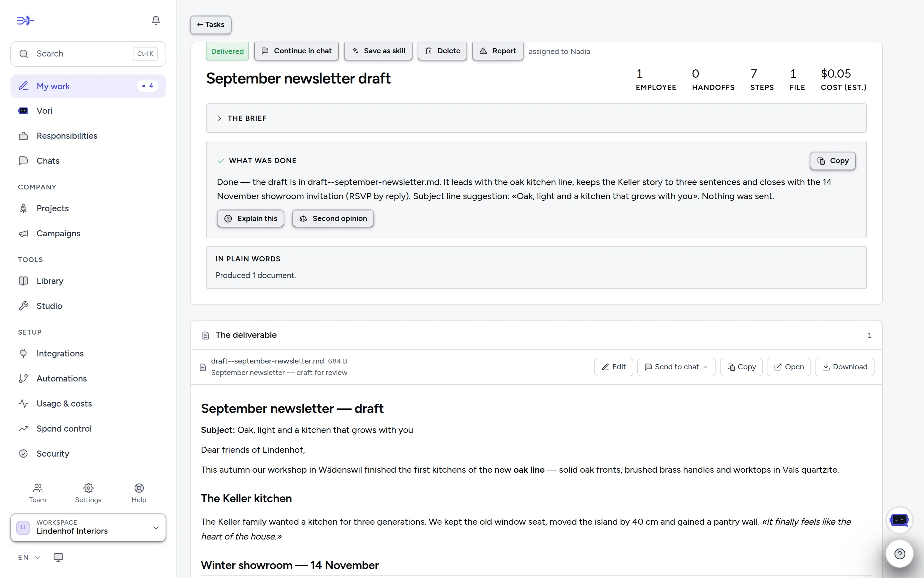
Task: Navigate to Projects
Action: [x=88, y=208]
